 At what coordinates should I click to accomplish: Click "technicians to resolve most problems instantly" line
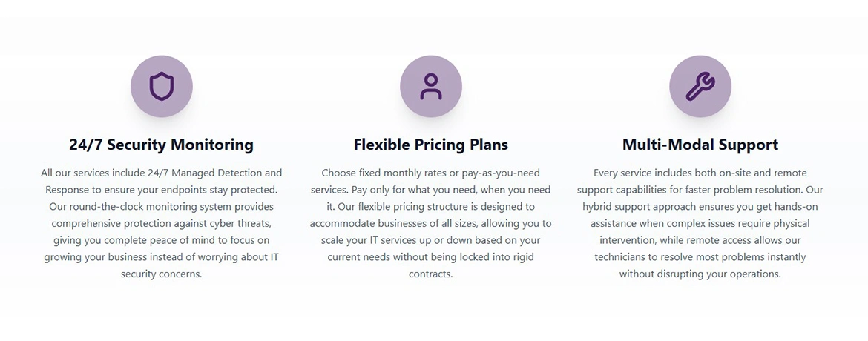pyautogui.click(x=700, y=257)
